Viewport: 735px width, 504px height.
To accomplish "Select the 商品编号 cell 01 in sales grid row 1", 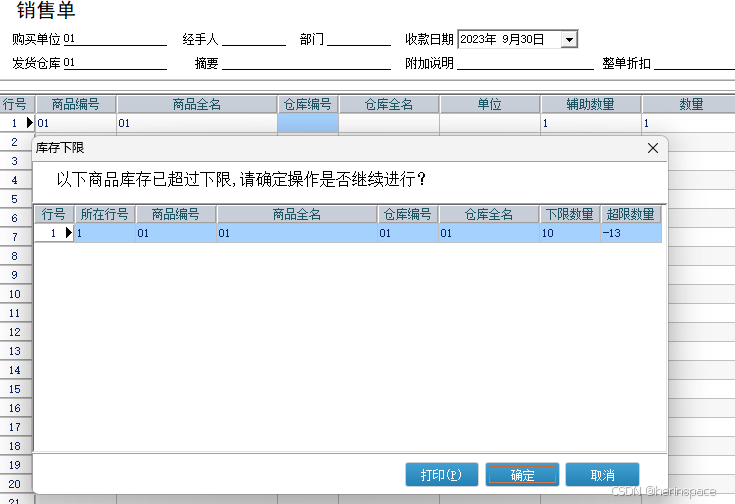I will coord(76,123).
